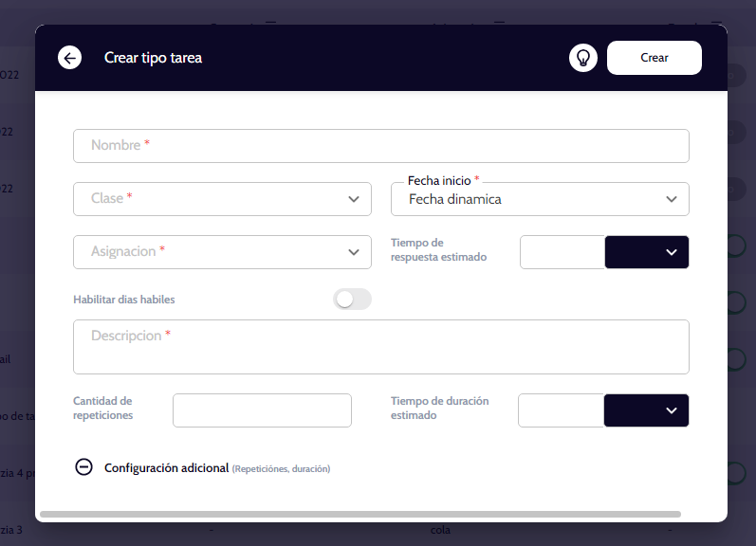
Task: Open the respuesta estimado time unit dropdown
Action: click(x=646, y=252)
